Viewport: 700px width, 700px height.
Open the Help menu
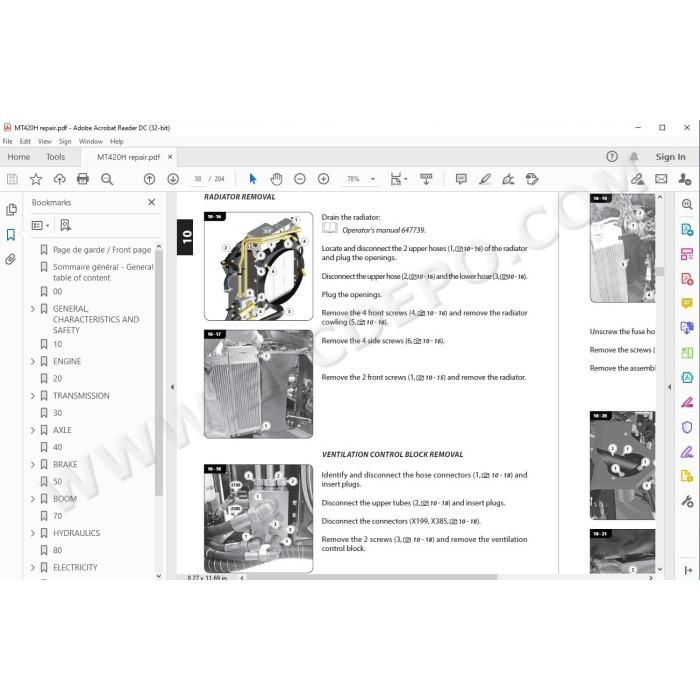pos(117,142)
